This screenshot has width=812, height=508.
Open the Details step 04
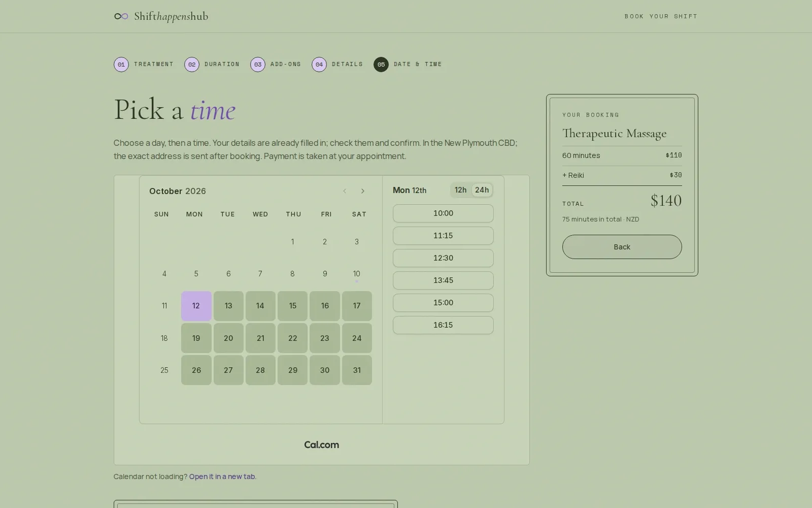click(x=337, y=65)
